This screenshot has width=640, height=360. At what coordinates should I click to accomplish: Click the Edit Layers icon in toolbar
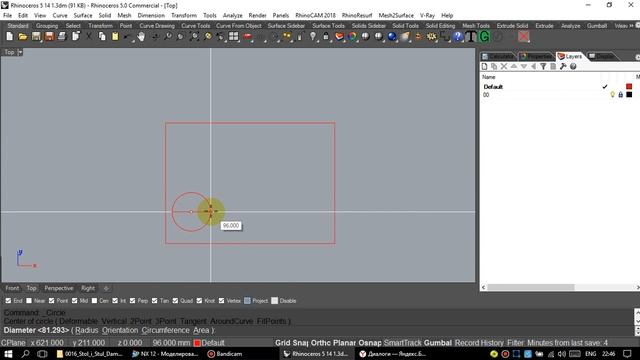point(339,37)
